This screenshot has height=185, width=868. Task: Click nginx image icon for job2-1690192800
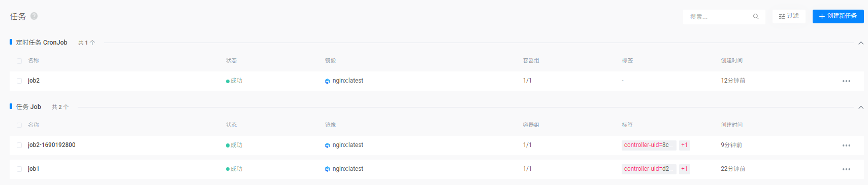(x=328, y=145)
